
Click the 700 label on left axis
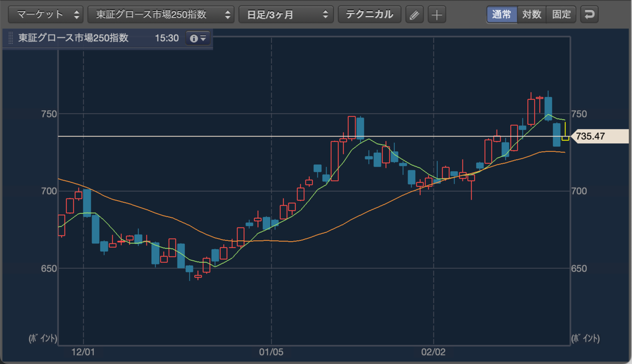click(49, 191)
